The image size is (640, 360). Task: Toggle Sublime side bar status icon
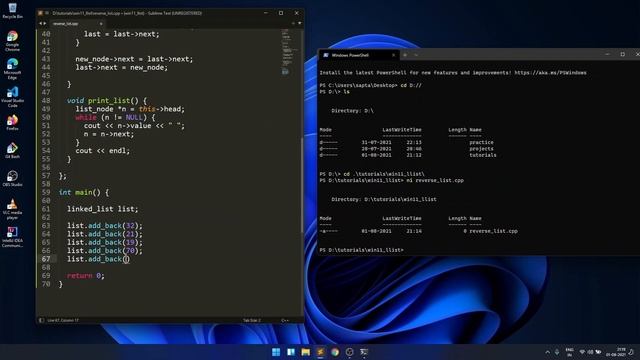(x=41, y=320)
